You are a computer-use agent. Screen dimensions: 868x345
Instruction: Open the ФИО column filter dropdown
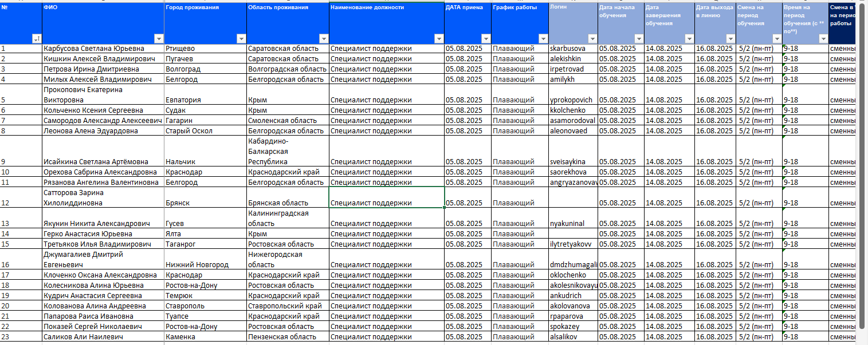pyautogui.click(x=159, y=38)
